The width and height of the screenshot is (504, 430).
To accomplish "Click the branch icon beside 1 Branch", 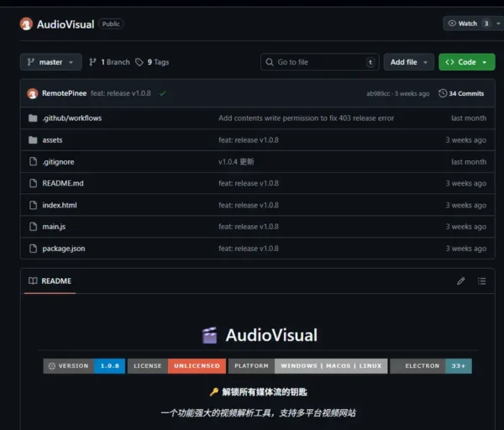I will pyautogui.click(x=92, y=61).
